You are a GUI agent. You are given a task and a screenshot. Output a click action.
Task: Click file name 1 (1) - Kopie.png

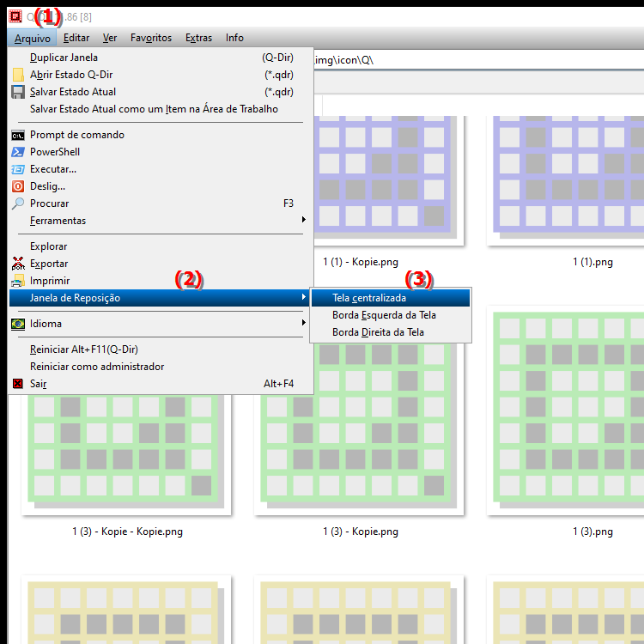coord(361,262)
